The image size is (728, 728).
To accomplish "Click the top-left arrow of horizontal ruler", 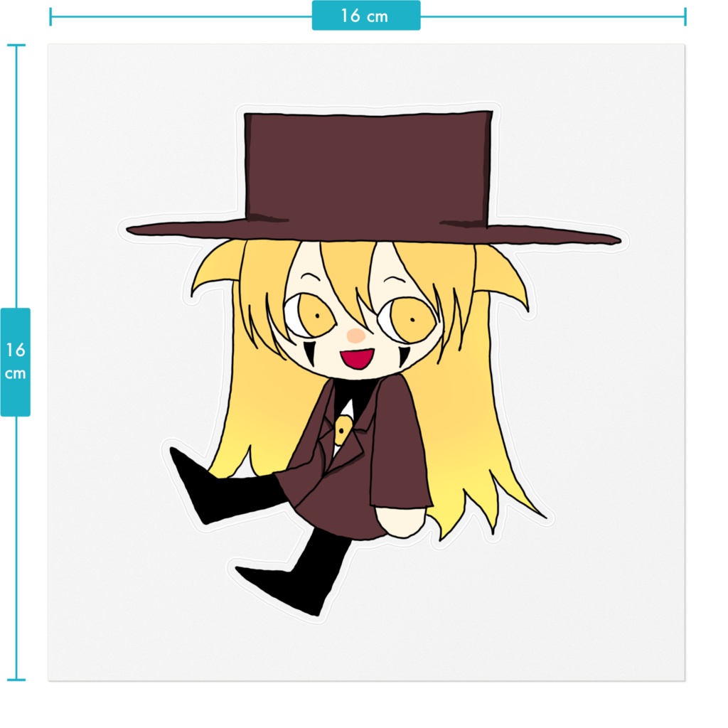I will click(x=51, y=17).
